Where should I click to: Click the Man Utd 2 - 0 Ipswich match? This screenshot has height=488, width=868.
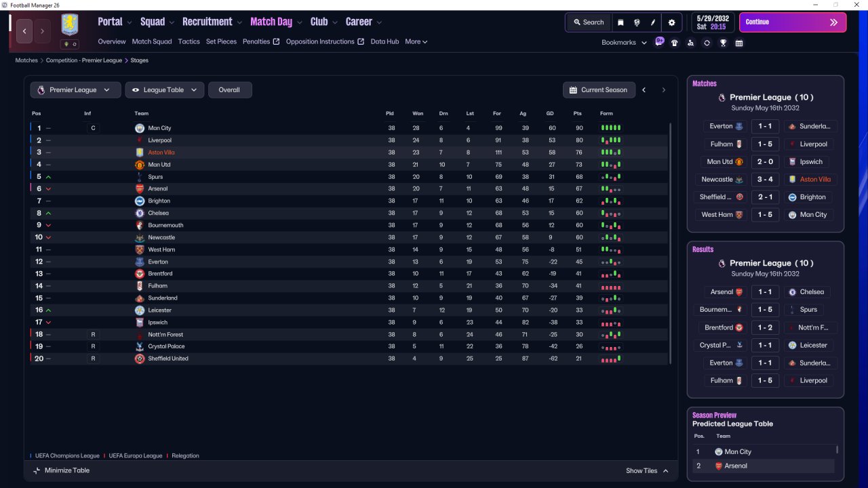pos(766,162)
